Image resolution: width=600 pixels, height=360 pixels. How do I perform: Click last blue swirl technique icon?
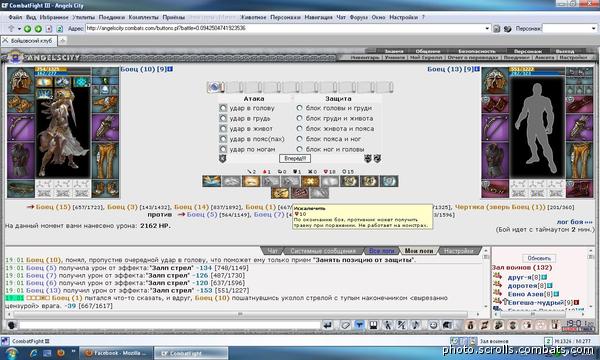coord(389,181)
